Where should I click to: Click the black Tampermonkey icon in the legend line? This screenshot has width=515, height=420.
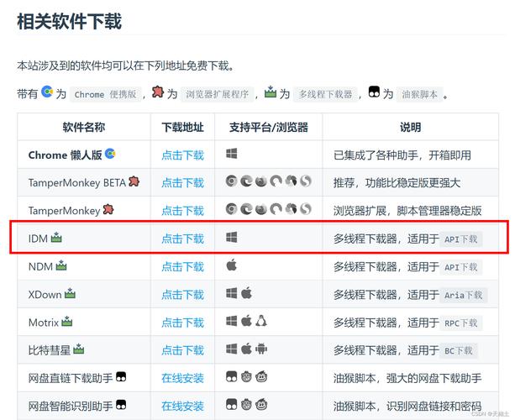pos(374,92)
